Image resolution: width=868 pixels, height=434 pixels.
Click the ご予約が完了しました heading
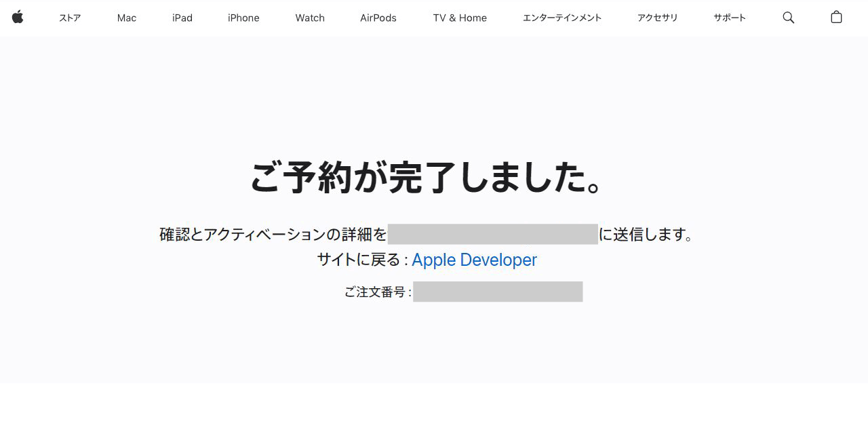427,178
